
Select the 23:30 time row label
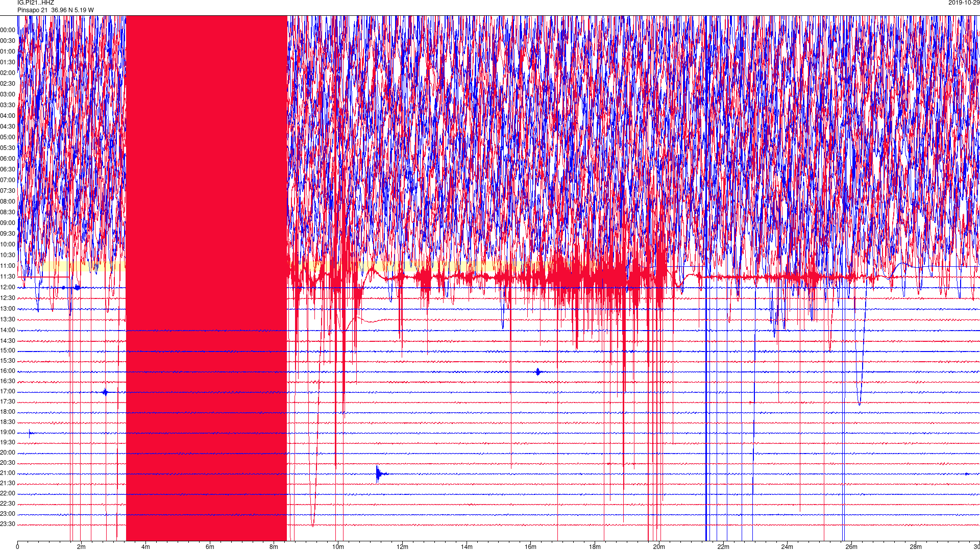[x=8, y=524]
